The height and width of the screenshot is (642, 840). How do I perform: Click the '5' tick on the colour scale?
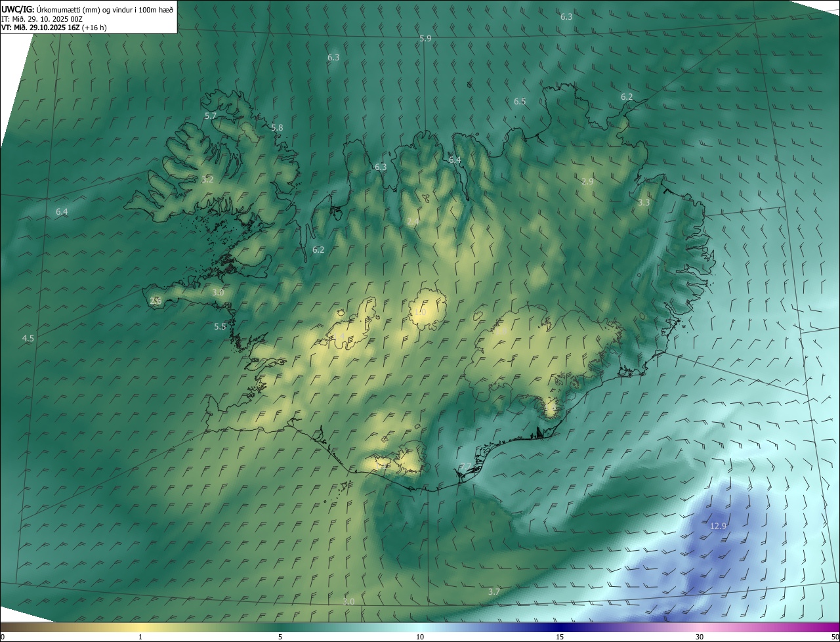point(280,637)
